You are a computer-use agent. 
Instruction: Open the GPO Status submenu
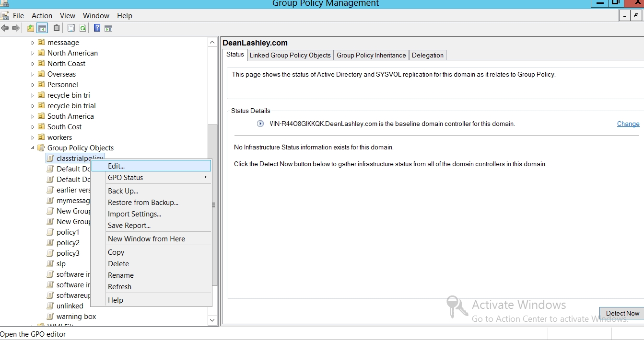point(125,177)
